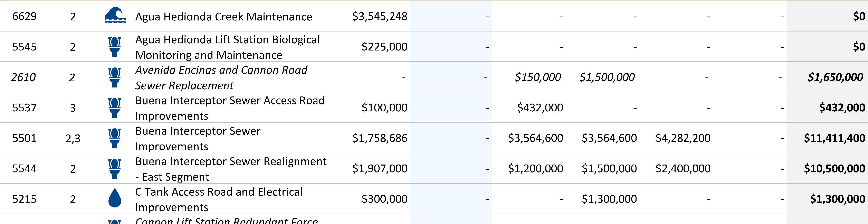Click the water drop icon for C Tank
The image size is (868, 224).
[115, 198]
